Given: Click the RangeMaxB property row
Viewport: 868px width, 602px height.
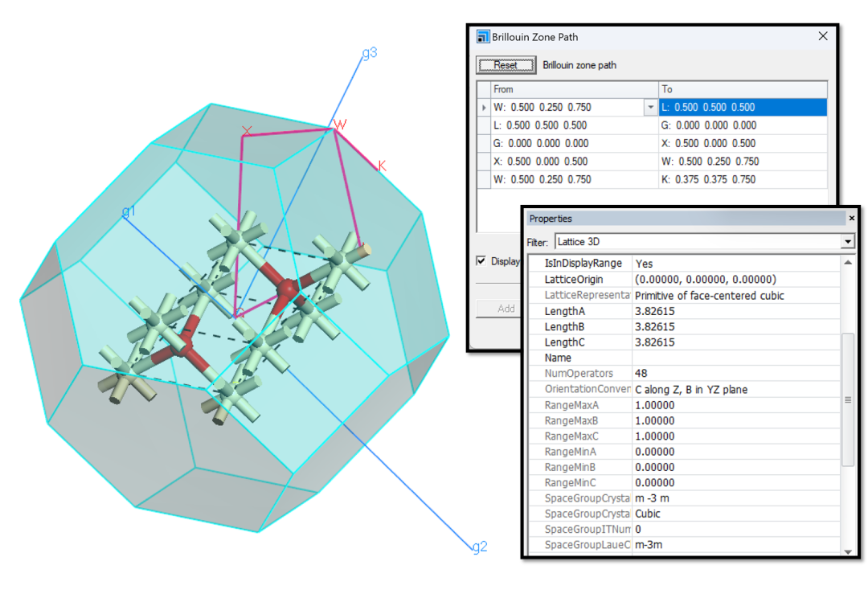Looking at the screenshot, I should pos(684,420).
